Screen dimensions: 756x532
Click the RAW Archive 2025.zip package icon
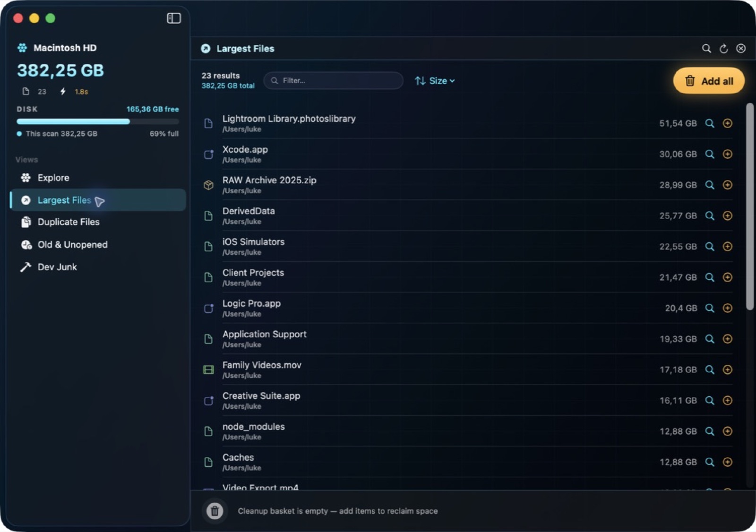(208, 185)
